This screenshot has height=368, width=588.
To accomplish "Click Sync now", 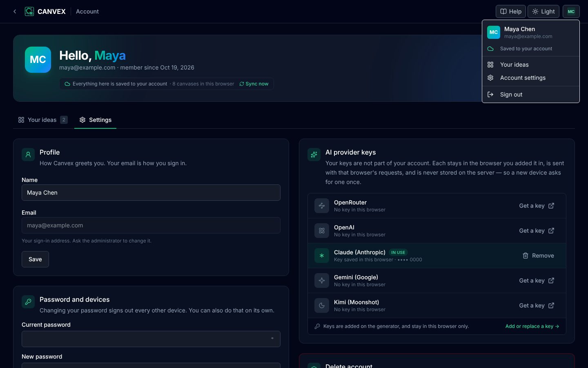I will click(x=254, y=84).
